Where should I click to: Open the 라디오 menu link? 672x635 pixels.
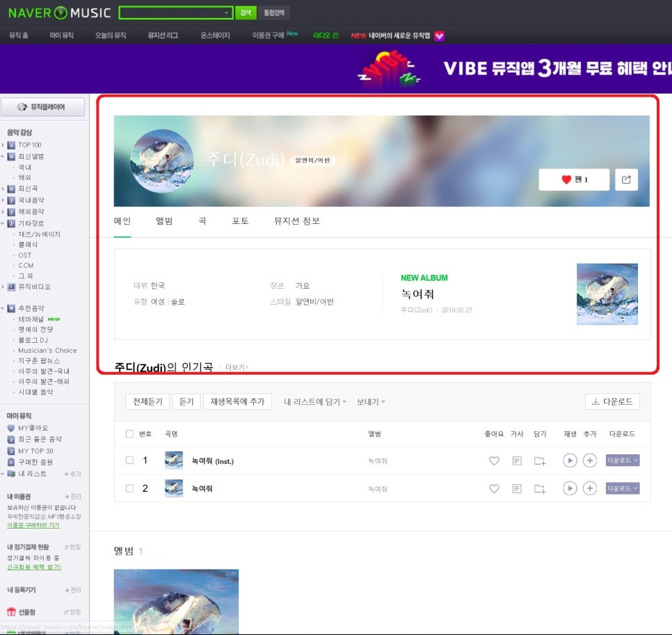pos(326,35)
